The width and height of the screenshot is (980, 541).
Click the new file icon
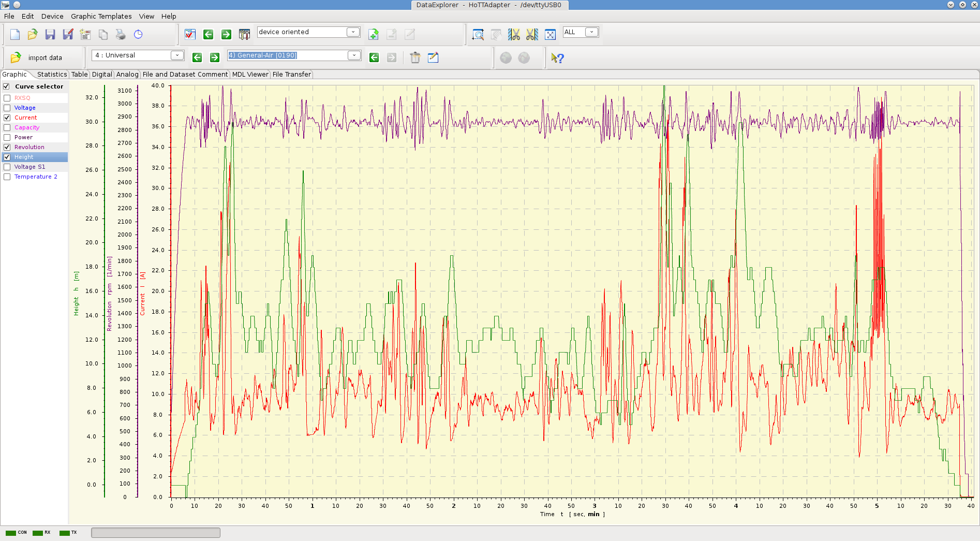(15, 35)
